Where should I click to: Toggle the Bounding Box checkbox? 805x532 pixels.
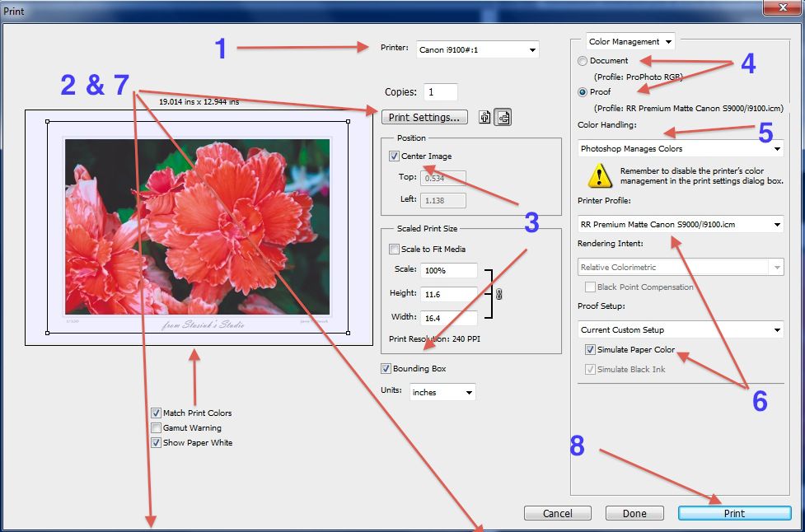coord(386,368)
